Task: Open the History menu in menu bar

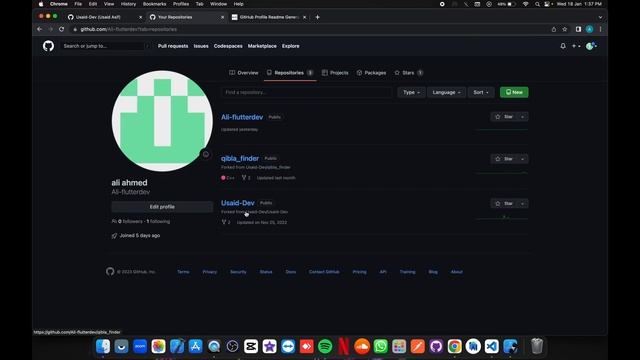Action: (128, 4)
